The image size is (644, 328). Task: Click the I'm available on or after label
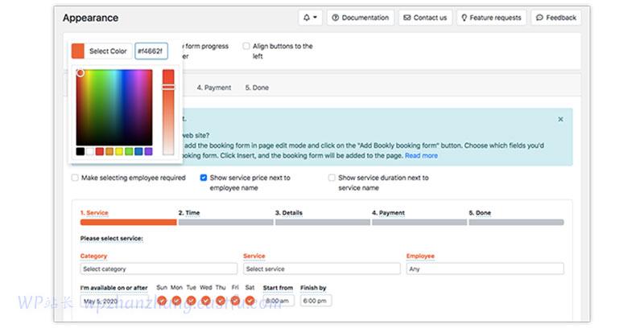pyautogui.click(x=114, y=288)
